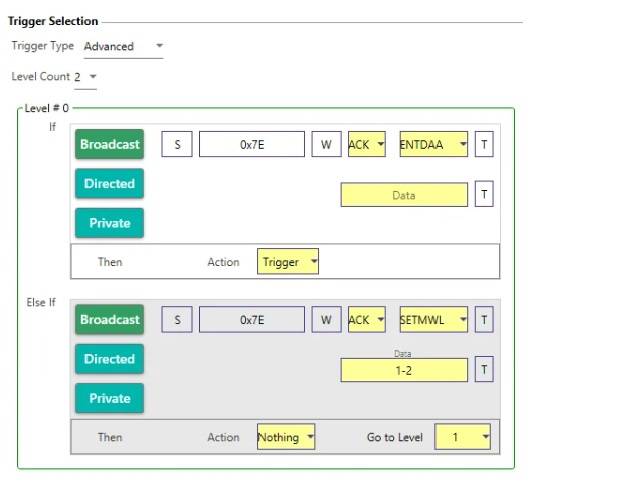The image size is (621, 481).
Task: Open the ENTDAA command dropdown
Action: pos(434,144)
